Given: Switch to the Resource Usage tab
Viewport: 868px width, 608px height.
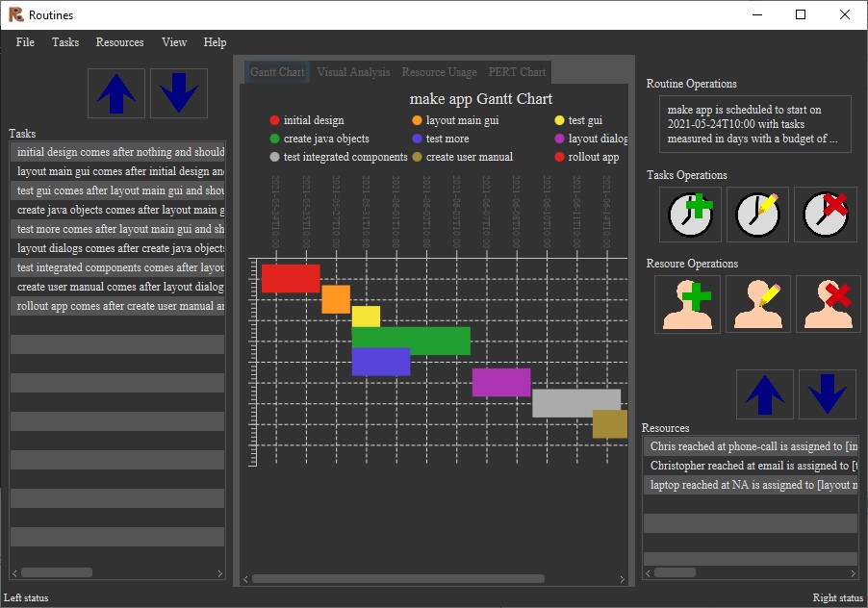Looking at the screenshot, I should pos(440,72).
